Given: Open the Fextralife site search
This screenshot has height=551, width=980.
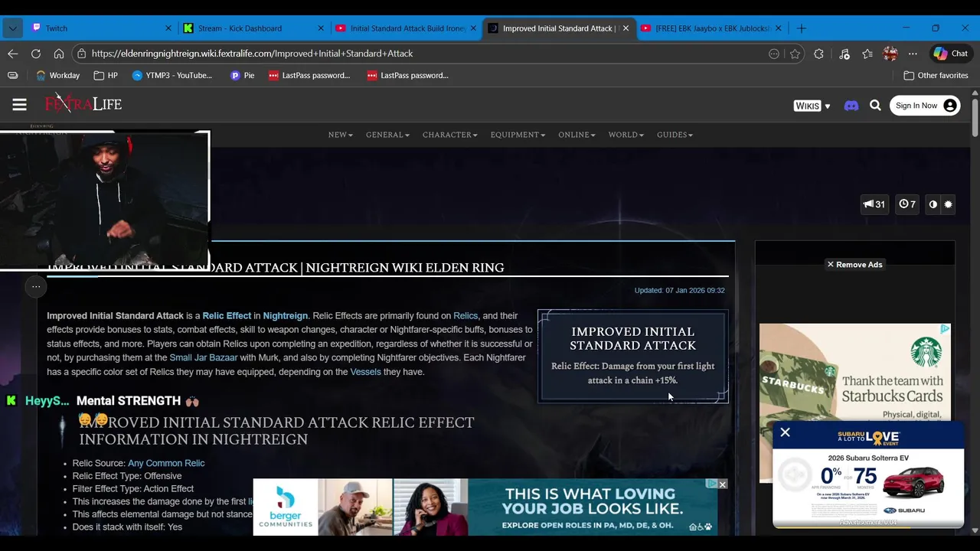Looking at the screenshot, I should coord(875,106).
